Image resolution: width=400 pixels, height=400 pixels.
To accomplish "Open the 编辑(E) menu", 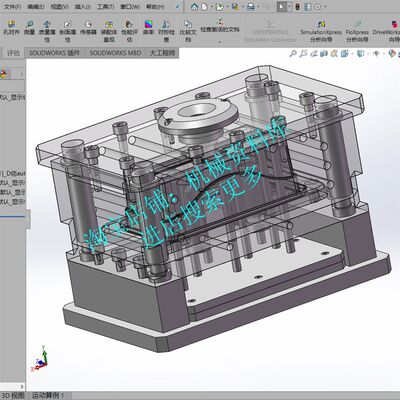I will (x=36, y=7).
